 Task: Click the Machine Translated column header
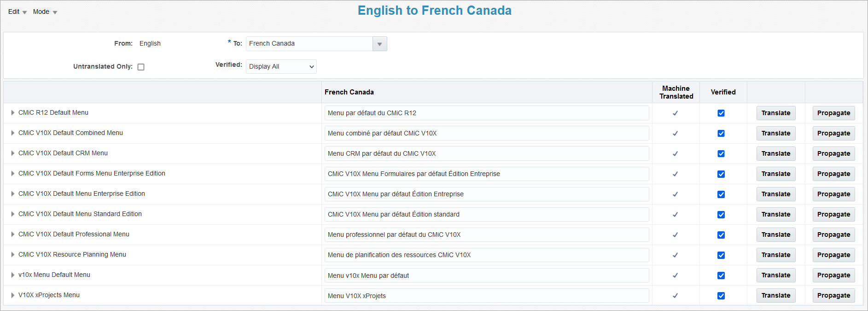coord(676,92)
